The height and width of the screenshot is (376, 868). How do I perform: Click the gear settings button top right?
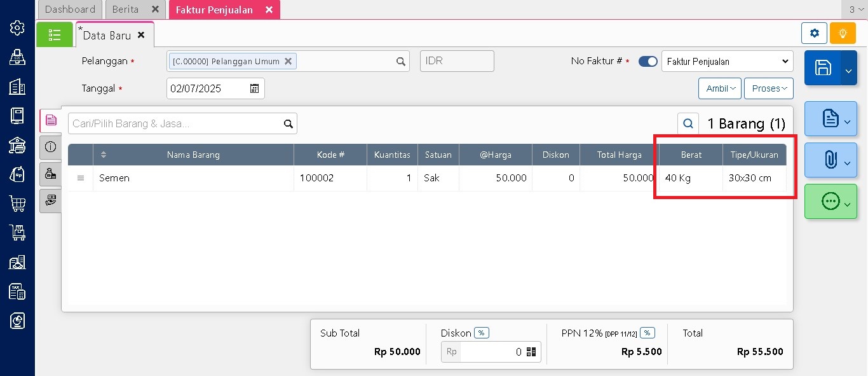814,33
